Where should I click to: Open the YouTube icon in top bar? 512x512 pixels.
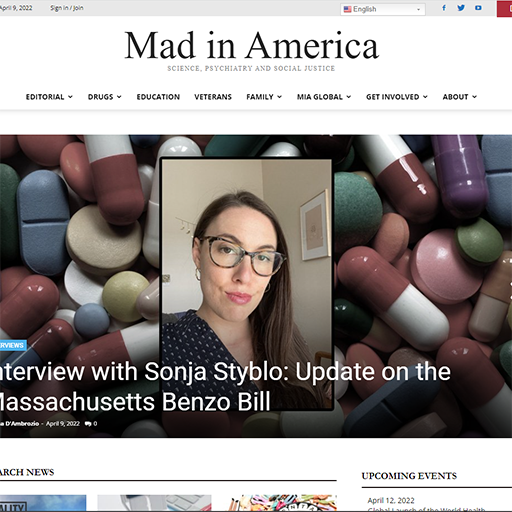coord(478,8)
